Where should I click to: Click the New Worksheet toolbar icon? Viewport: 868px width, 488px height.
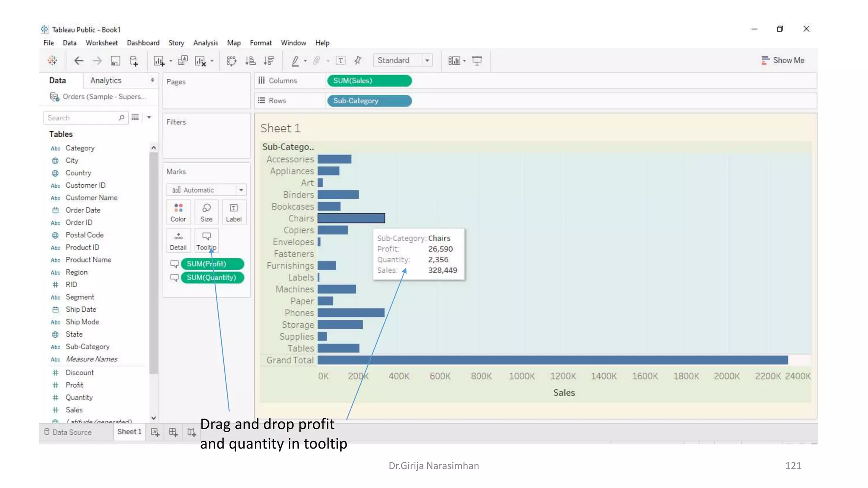pos(159,61)
